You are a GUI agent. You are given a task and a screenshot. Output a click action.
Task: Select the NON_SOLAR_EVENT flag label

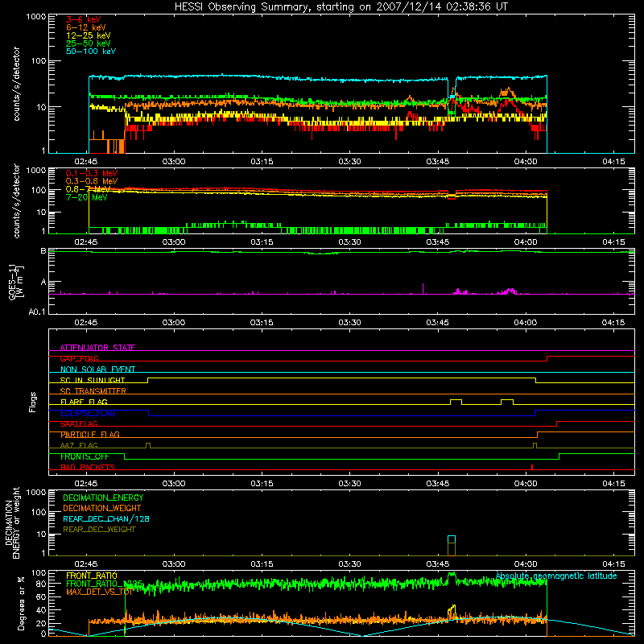coord(97,369)
